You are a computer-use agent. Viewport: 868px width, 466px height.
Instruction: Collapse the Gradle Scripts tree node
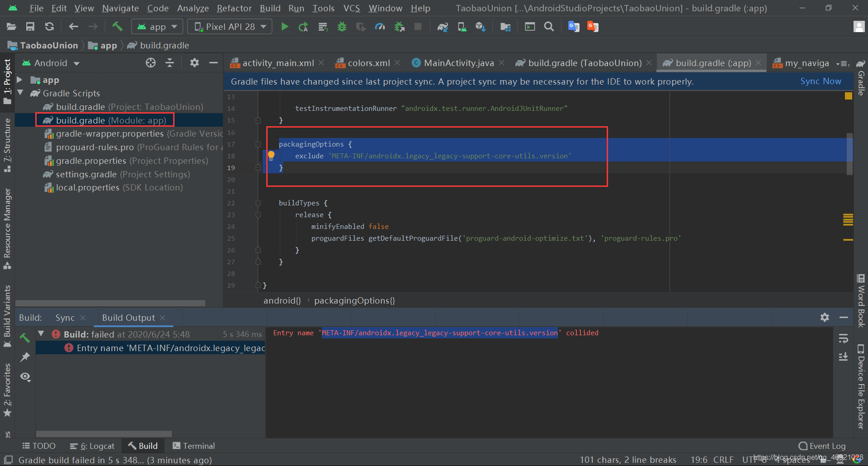[20, 93]
